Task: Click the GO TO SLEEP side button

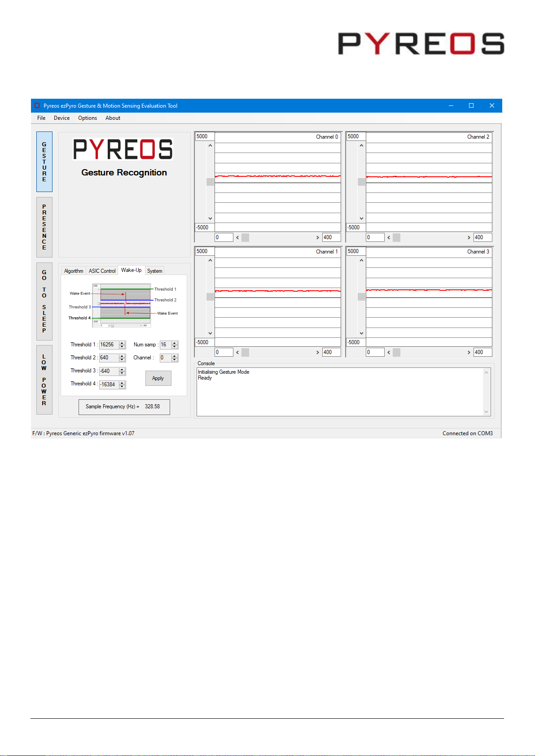Action: (x=44, y=302)
